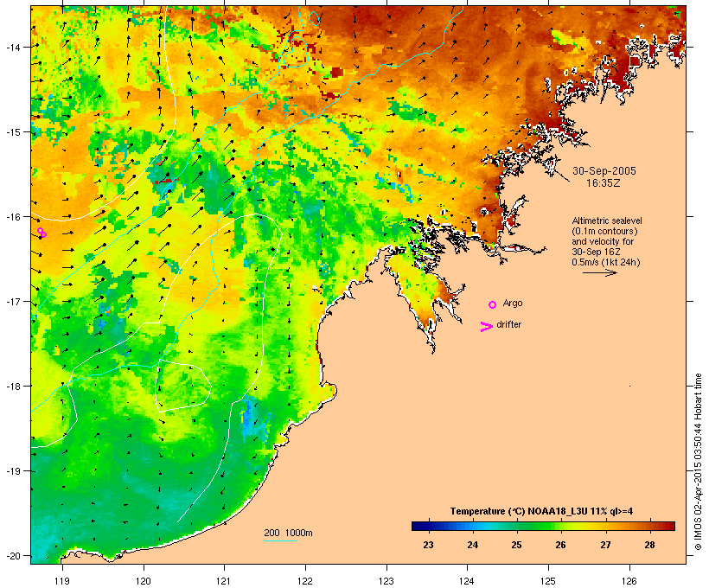Click the longitude axis label 126
Viewport: 709px width, 588px height.
pos(629,581)
